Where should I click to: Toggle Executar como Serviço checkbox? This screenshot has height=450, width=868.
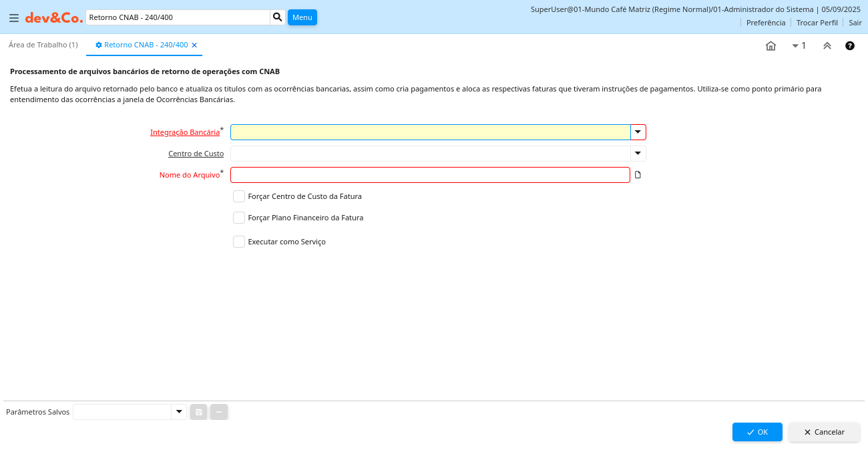[x=239, y=242]
